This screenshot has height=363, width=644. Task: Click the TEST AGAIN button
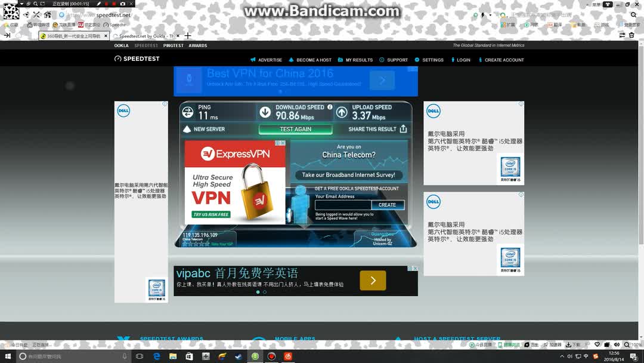click(x=296, y=129)
